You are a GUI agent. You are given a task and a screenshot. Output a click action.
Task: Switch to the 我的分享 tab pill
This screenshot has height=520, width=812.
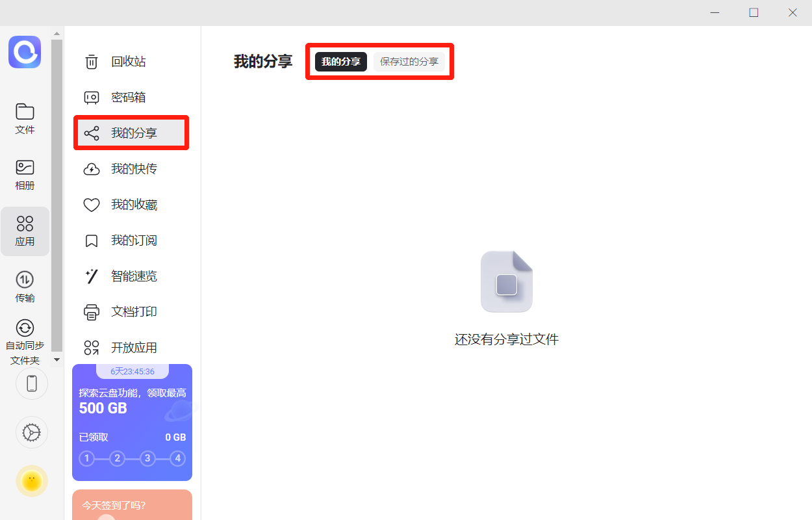point(341,62)
